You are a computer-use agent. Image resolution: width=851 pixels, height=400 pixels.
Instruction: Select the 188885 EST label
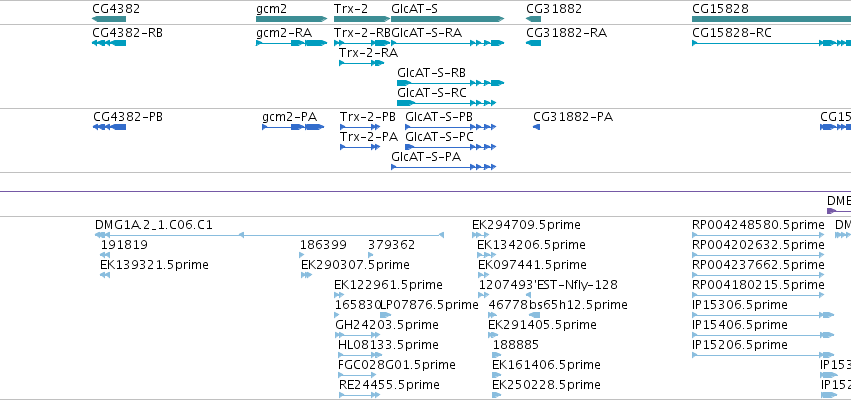click(x=516, y=345)
